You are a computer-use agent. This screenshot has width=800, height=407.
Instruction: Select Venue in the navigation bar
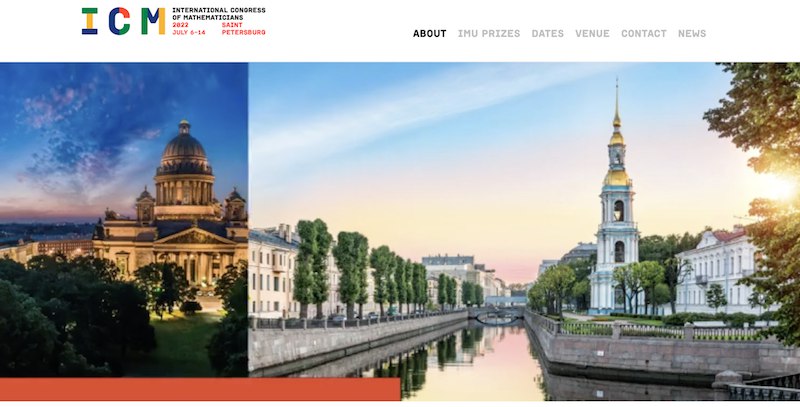(x=592, y=34)
